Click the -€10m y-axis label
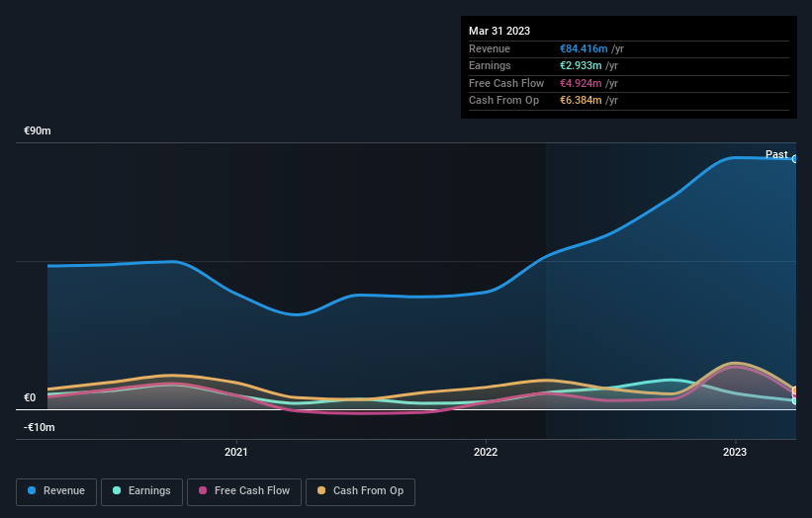The image size is (812, 518). 40,427
